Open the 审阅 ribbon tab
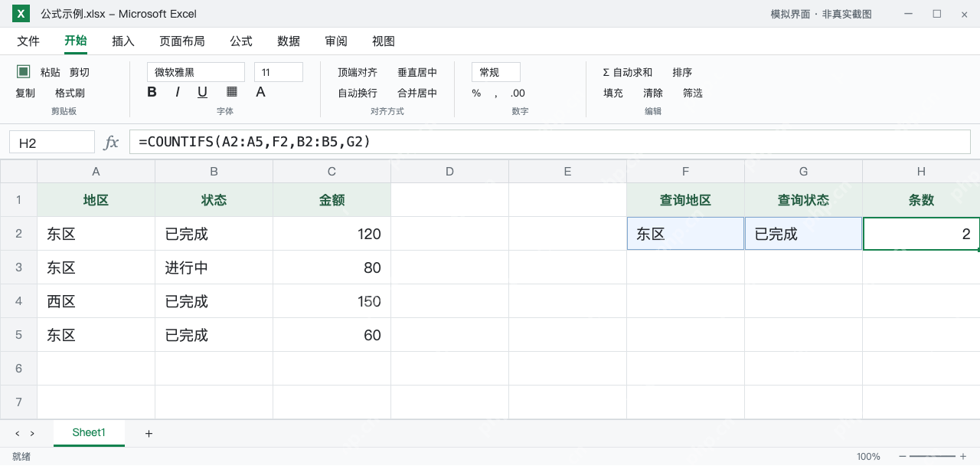The height and width of the screenshot is (466, 980). click(x=336, y=41)
